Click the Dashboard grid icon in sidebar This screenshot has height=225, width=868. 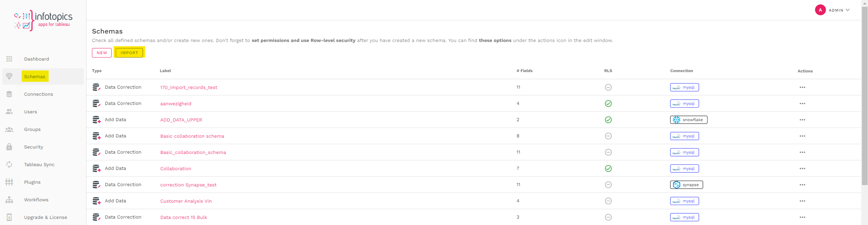pyautogui.click(x=9, y=59)
